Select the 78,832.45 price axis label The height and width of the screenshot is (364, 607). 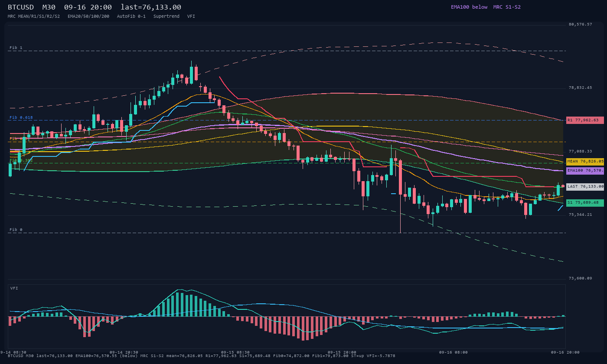[580, 88]
